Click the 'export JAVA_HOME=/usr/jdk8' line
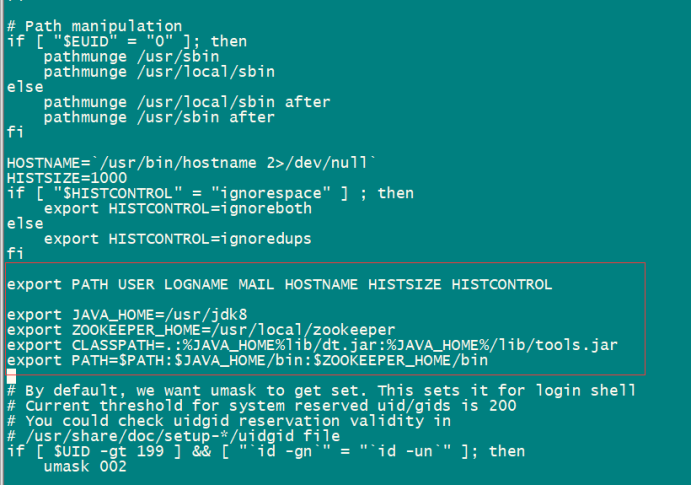692x485 pixels. [127, 315]
